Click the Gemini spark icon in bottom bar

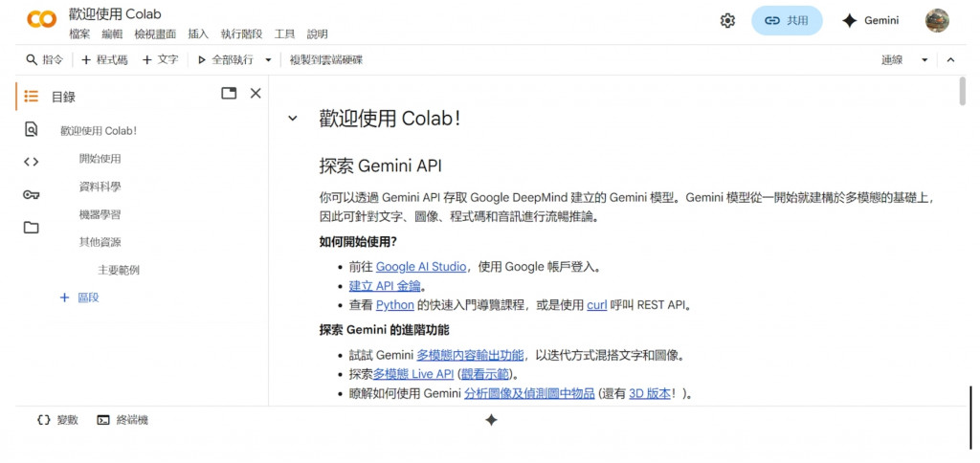point(491,420)
